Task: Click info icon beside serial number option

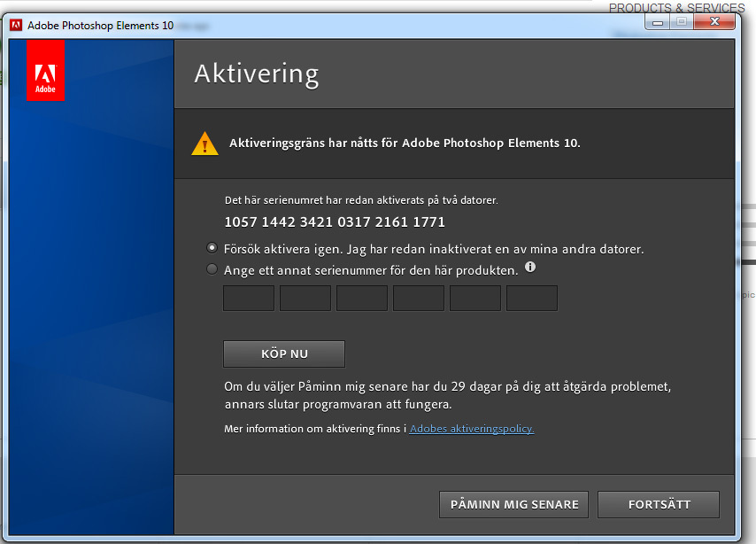Action: click(530, 267)
